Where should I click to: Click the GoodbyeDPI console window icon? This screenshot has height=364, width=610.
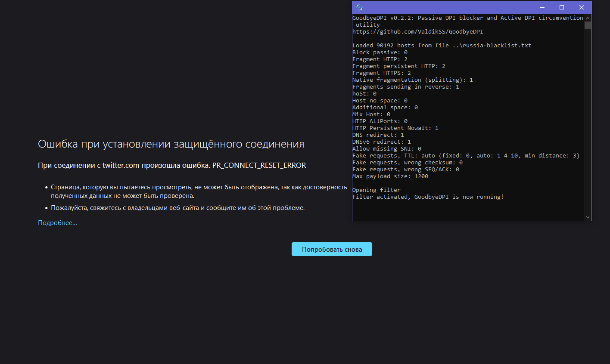tap(360, 7)
